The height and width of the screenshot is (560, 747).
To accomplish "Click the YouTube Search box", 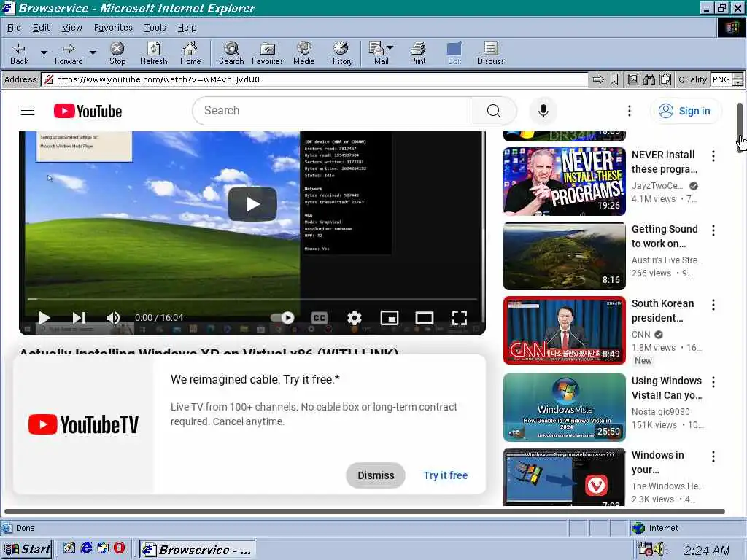I will (332, 111).
